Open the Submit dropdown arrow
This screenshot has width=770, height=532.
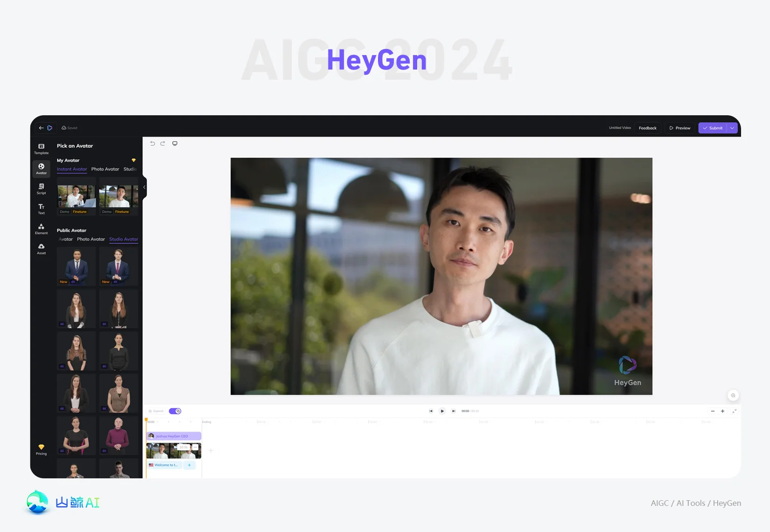tap(732, 128)
